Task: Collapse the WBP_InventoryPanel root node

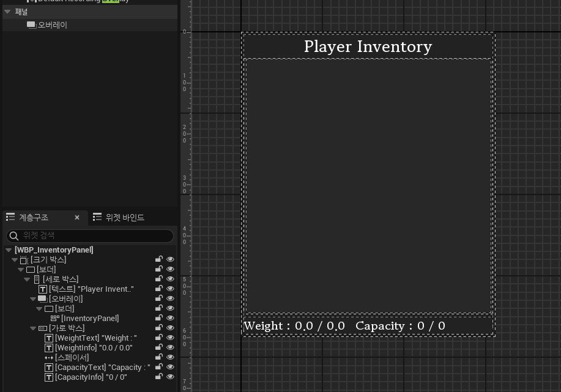Action: click(9, 250)
